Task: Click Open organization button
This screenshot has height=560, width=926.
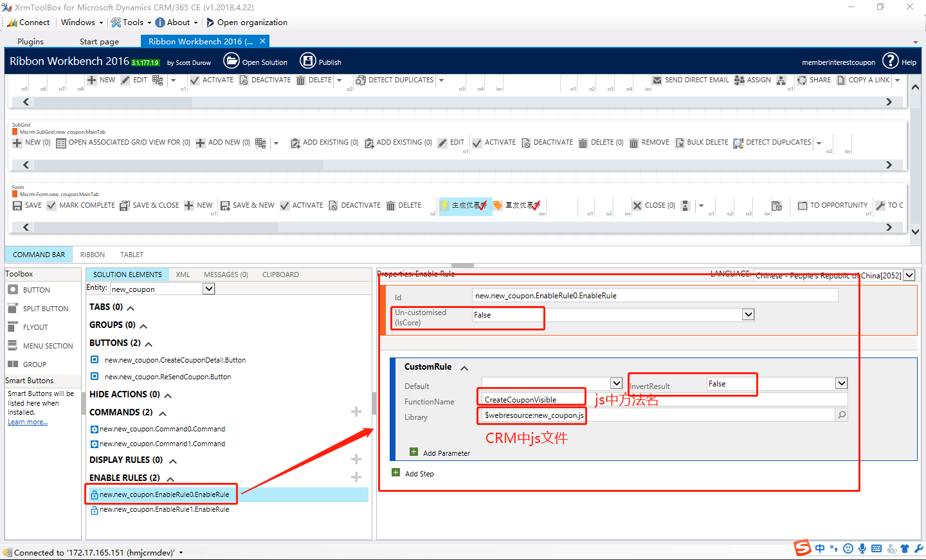Action: (247, 22)
